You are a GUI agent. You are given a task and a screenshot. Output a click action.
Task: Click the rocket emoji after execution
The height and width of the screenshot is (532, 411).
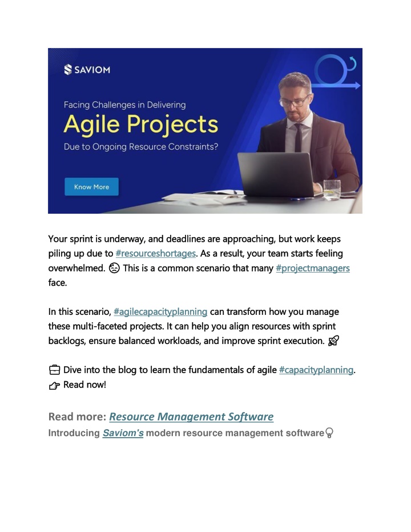pos(333,341)
